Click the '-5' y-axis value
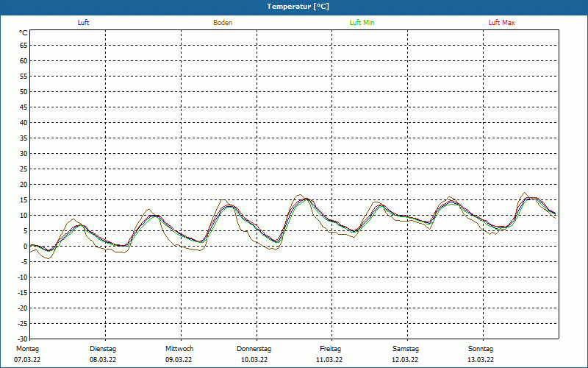This screenshot has width=588, height=368. (x=24, y=262)
